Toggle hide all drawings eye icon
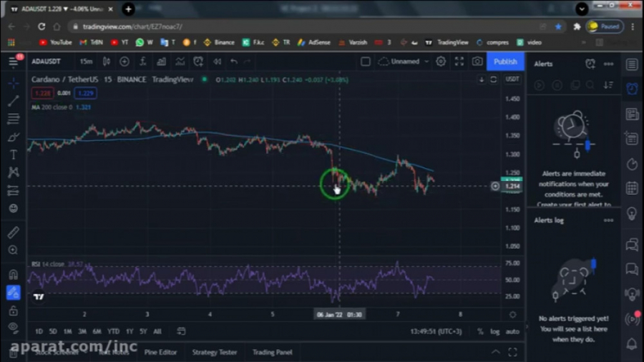 point(13,328)
